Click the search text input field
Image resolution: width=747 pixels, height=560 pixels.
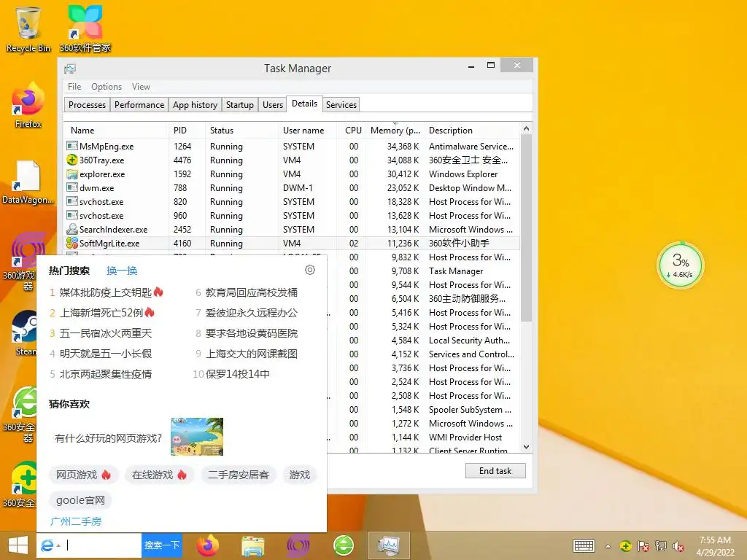tap(103, 545)
